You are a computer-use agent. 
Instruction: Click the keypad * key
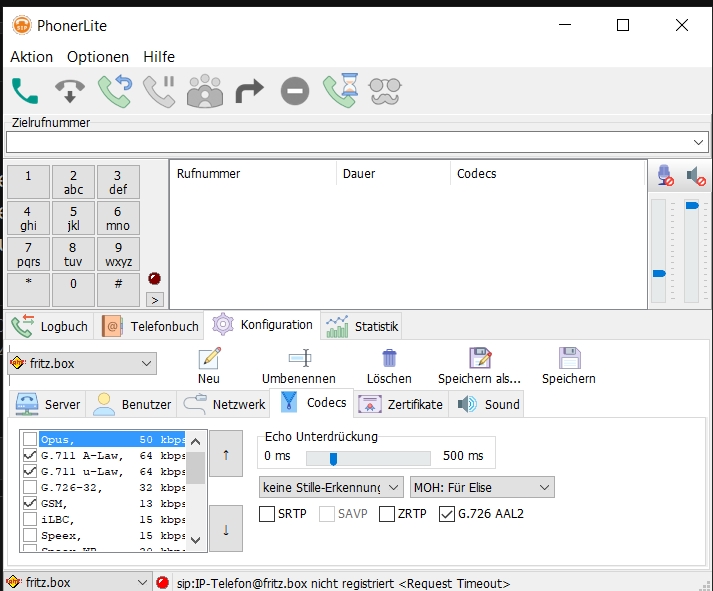click(28, 290)
